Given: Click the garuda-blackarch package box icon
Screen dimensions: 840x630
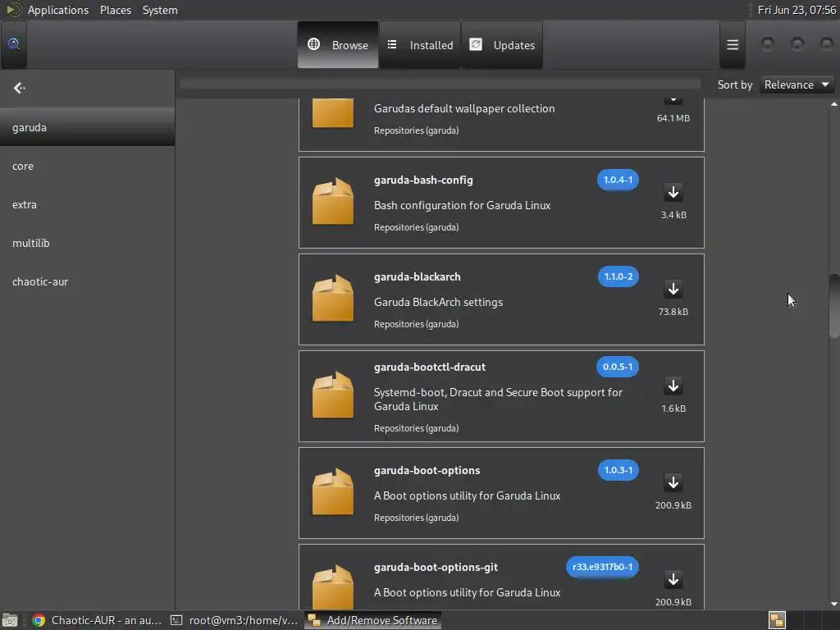Looking at the screenshot, I should point(333,299).
